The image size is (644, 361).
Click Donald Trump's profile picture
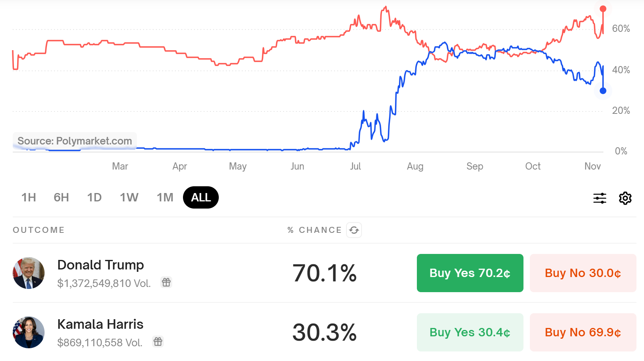[x=29, y=273]
